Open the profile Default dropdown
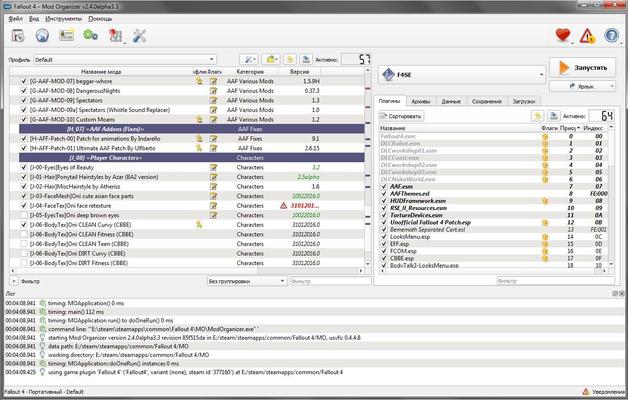This screenshot has height=400, width=628. pyautogui.click(x=125, y=60)
